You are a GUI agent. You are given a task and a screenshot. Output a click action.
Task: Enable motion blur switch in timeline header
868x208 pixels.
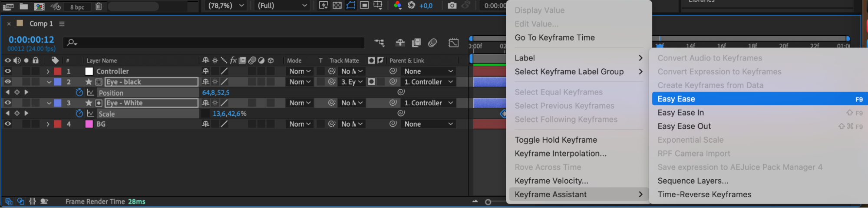coord(432,43)
